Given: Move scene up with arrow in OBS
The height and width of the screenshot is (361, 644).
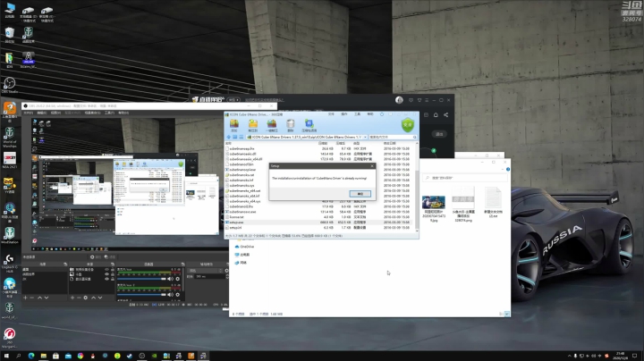Looking at the screenshot, I should (x=40, y=298).
